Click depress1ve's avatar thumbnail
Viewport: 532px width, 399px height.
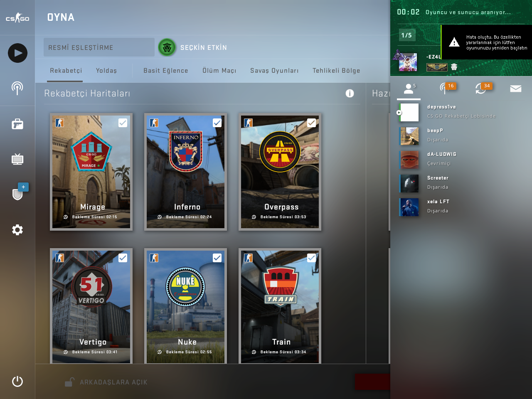pos(409,112)
